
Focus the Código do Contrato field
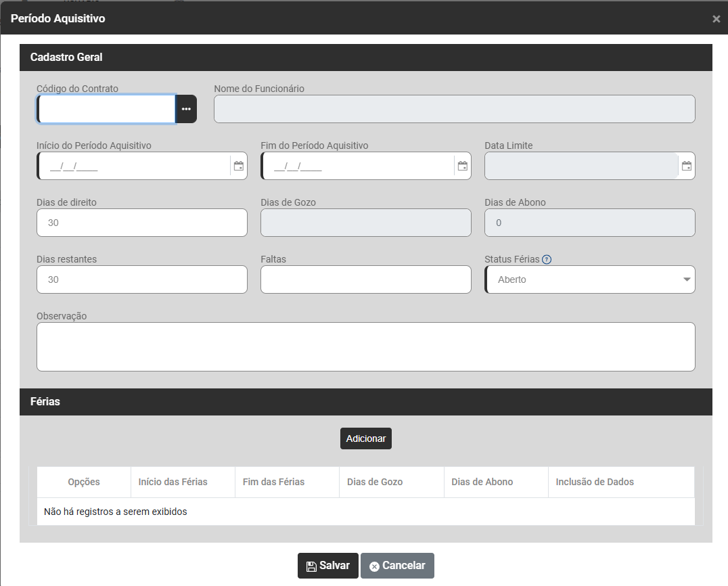(107, 109)
